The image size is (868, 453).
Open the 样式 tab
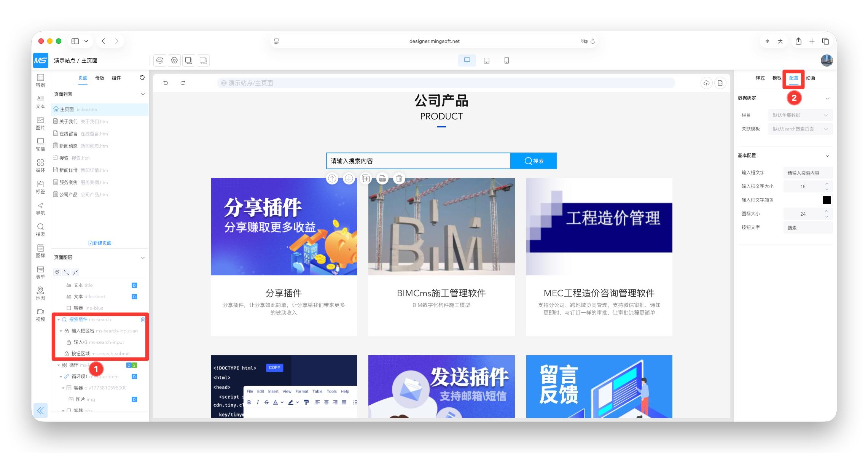tap(760, 78)
